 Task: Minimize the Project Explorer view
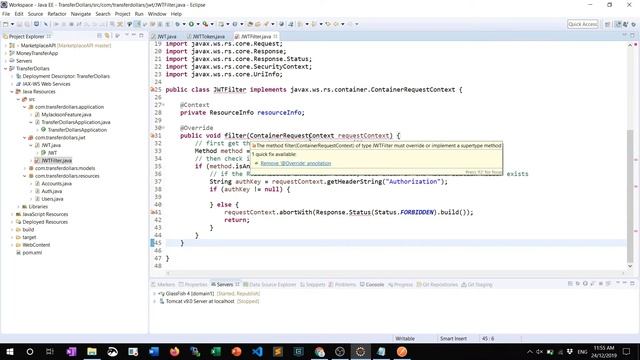134,36
